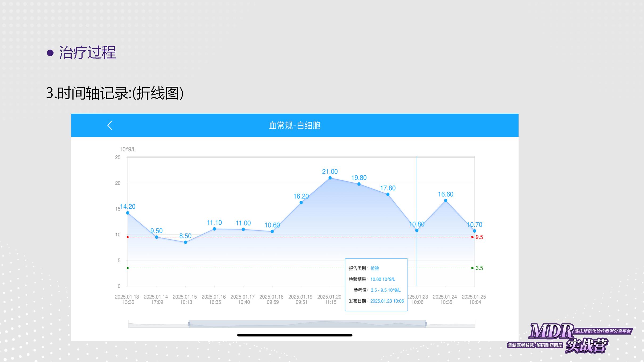This screenshot has height=362, width=644.
Task: Click the back chevron in the blue header
Action: 110,125
